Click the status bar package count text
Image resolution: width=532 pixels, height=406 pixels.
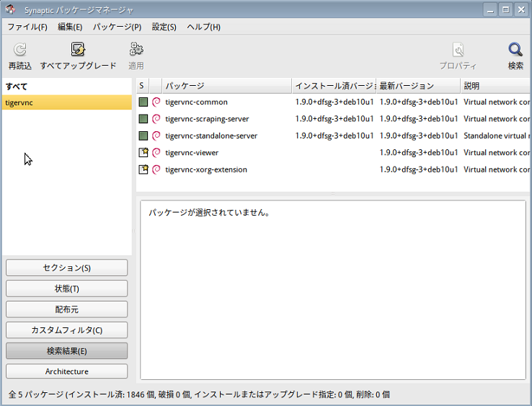199,394
